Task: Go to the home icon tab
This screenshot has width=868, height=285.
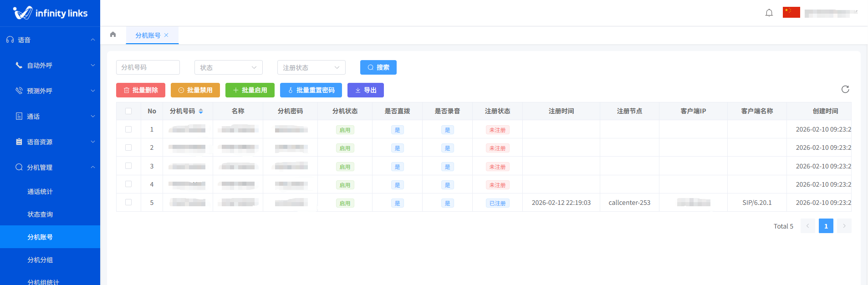Action: click(x=113, y=35)
